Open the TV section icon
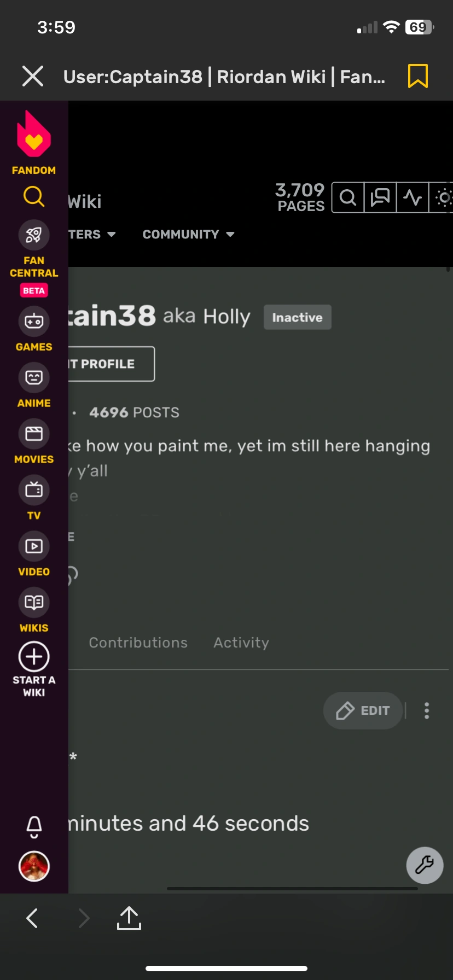This screenshot has height=980, width=453. point(34,490)
